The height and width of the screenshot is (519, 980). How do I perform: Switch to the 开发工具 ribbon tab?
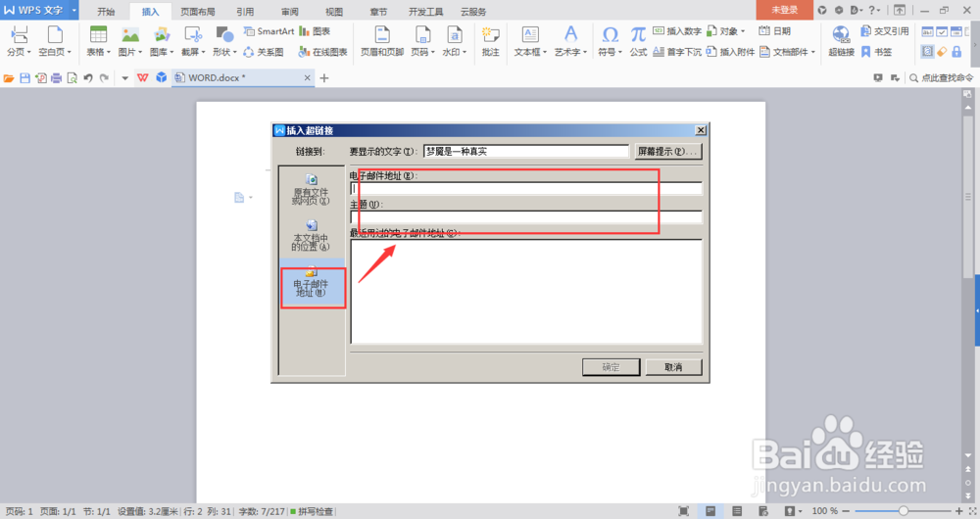(425, 11)
